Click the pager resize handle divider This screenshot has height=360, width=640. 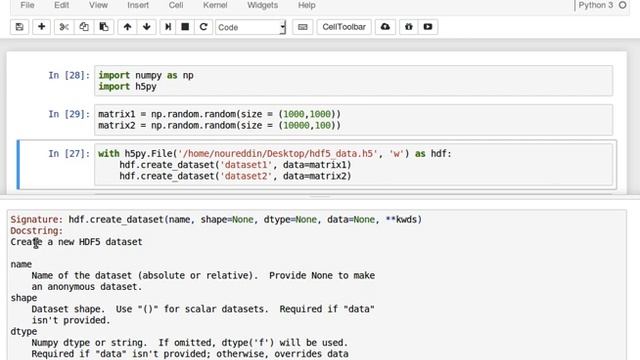click(320, 197)
